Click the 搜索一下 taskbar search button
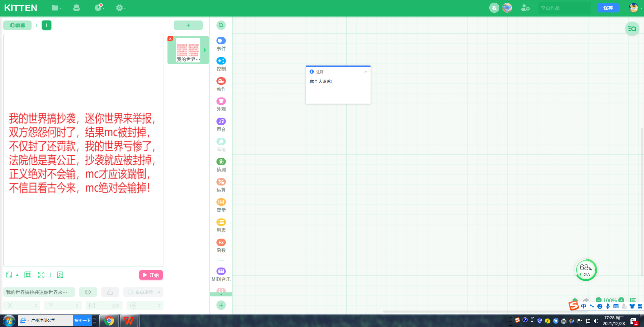644x327 pixels. (x=83, y=321)
